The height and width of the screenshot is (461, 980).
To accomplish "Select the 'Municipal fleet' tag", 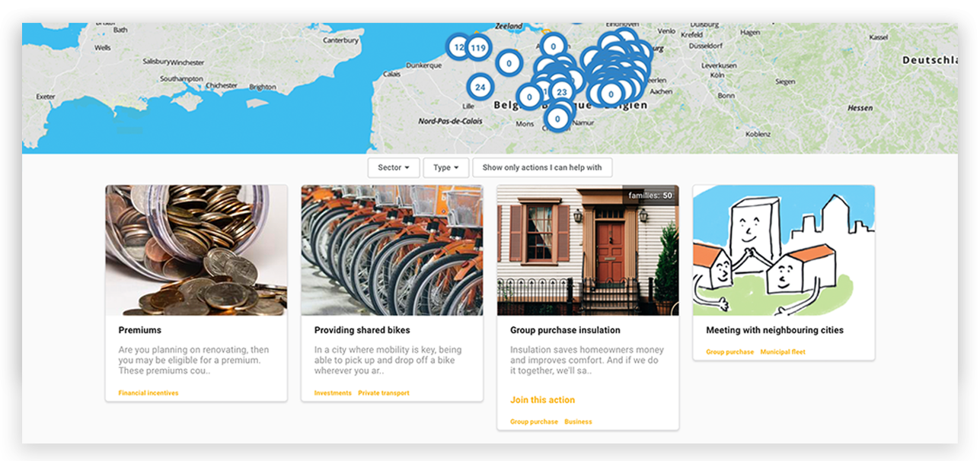I will coord(783,352).
